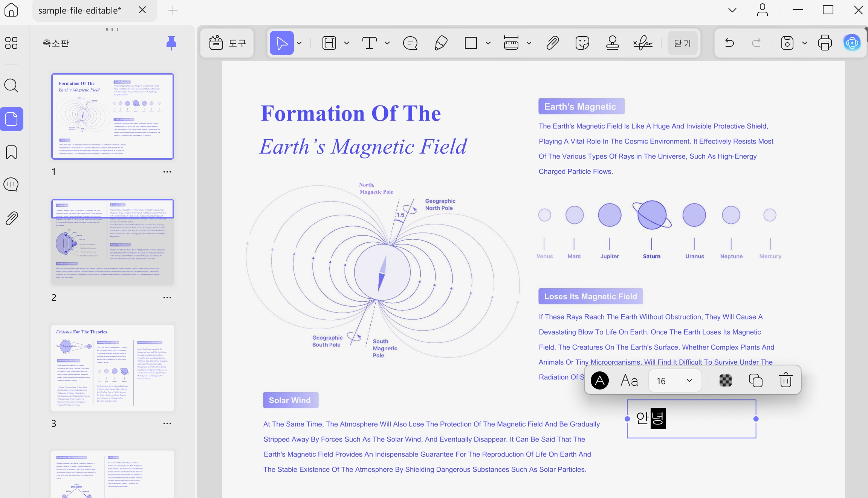Viewport: 868px width, 498px height.
Task: Activate the selection arrow tool
Action: pyautogui.click(x=281, y=43)
